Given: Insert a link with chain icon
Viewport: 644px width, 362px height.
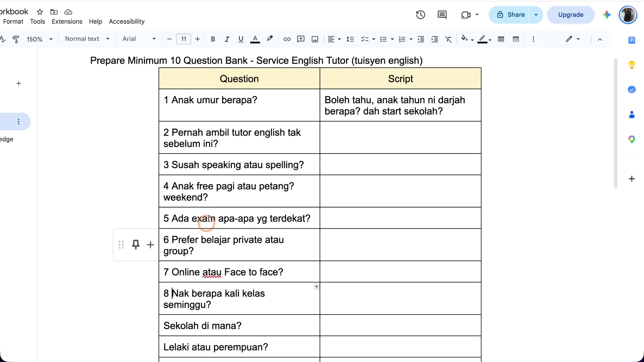Looking at the screenshot, I should 287,39.
